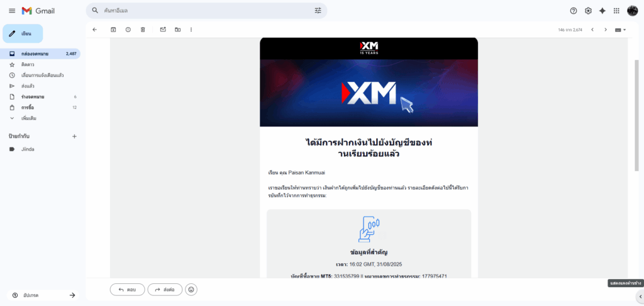Click in the mail search field
The width and height of the screenshot is (644, 306).
point(206,11)
